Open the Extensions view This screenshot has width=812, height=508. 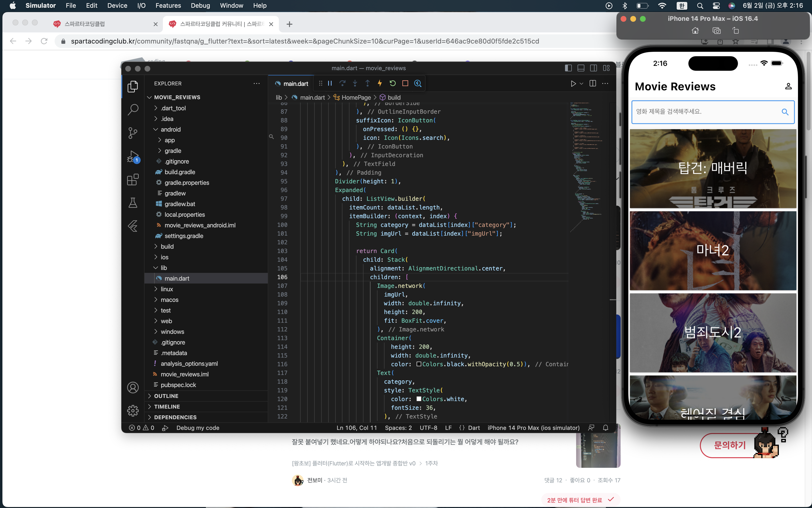point(133,180)
